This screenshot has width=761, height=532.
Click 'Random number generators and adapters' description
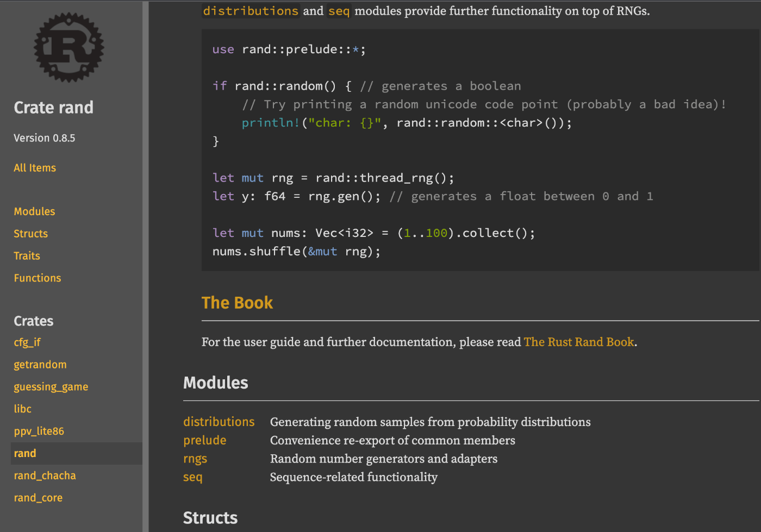coord(384,459)
